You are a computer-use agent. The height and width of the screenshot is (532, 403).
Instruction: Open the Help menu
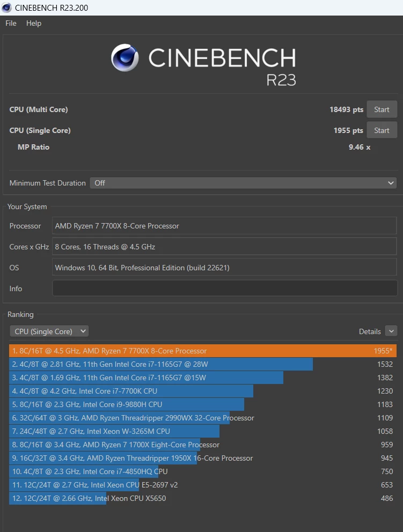34,23
